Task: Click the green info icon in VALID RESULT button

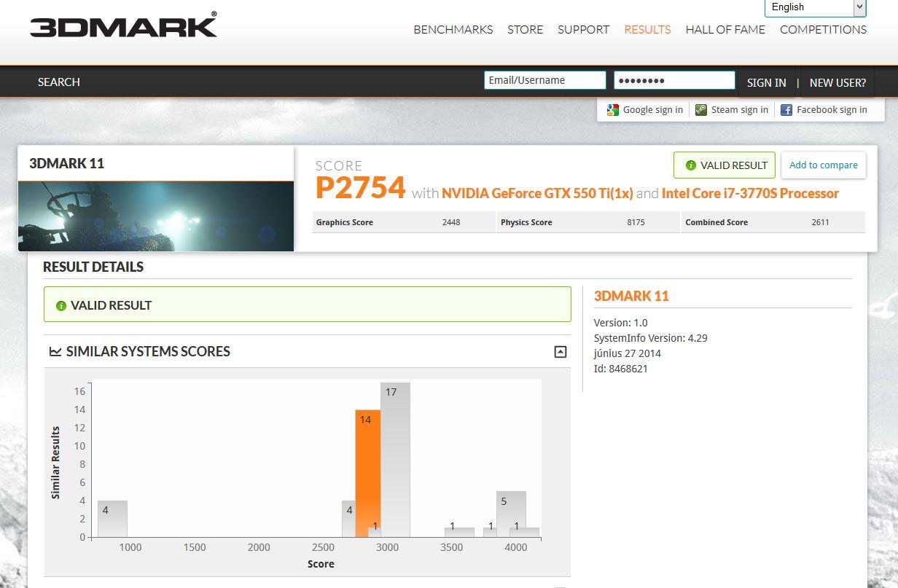Action: 691,165
